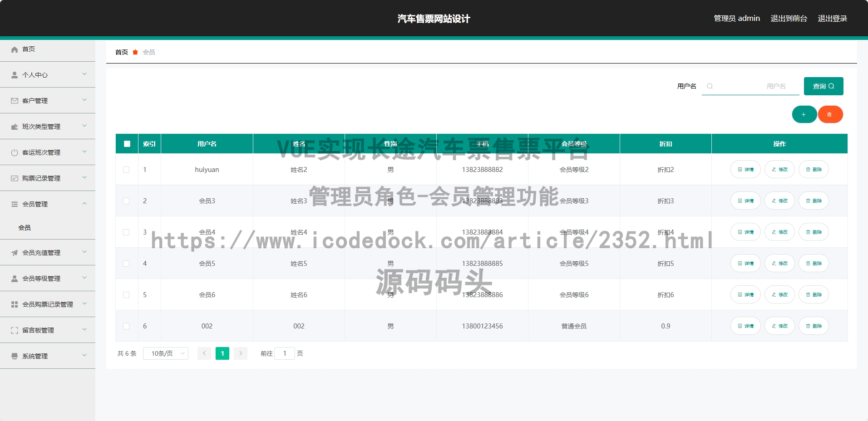Click 退出到前台 in header

point(789,19)
